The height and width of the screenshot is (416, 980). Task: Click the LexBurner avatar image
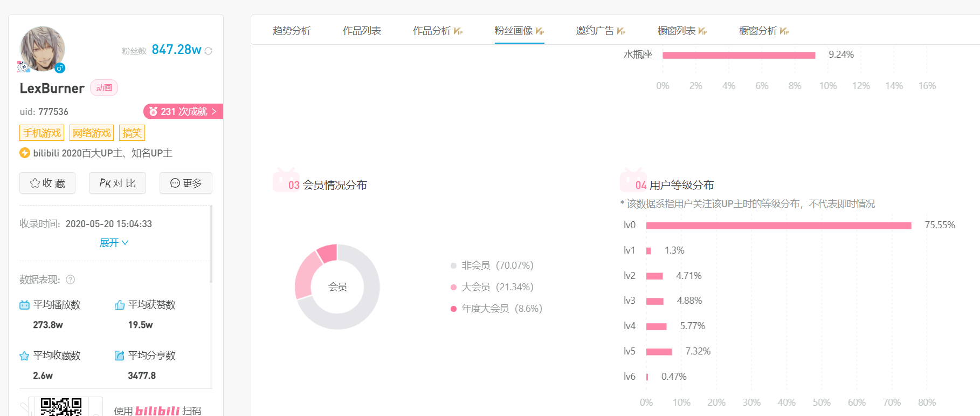click(x=42, y=49)
